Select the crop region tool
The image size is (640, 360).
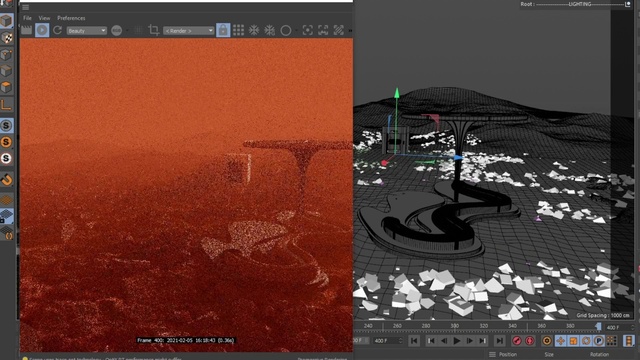pos(153,30)
